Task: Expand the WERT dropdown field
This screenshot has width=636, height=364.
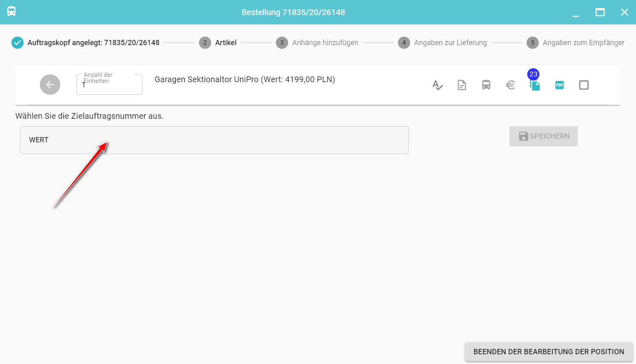Action: click(x=214, y=140)
